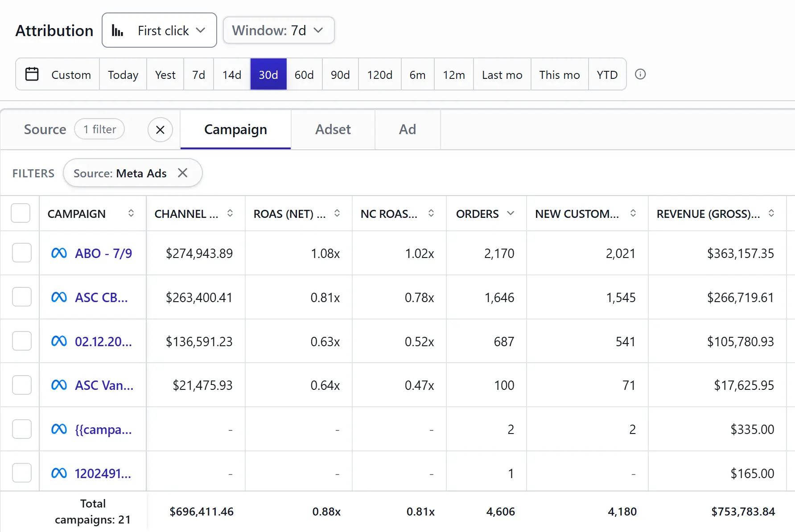The width and height of the screenshot is (795, 532).
Task: Click the Meta logo in the {{campa... row
Action: click(x=59, y=429)
